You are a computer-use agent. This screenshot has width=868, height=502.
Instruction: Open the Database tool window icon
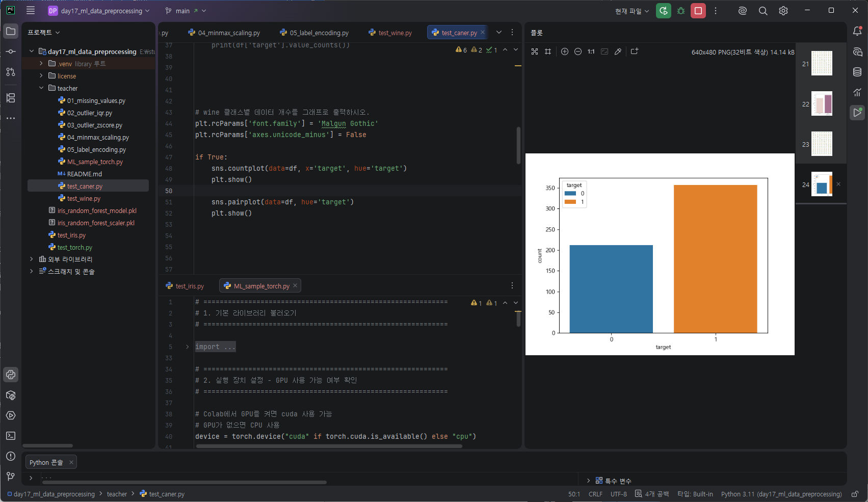click(857, 72)
